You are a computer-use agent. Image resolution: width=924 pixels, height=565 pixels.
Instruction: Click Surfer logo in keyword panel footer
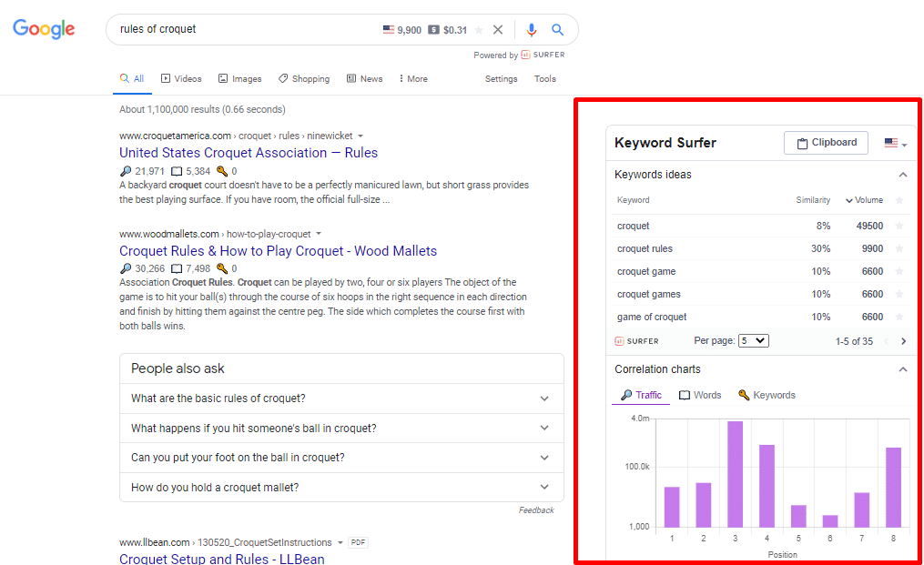(x=636, y=341)
